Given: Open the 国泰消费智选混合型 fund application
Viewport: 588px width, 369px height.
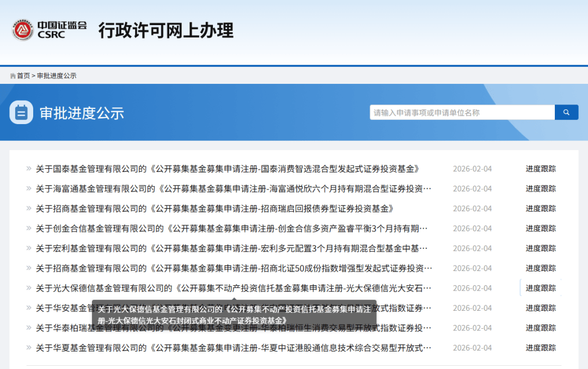Looking at the screenshot, I should tap(228, 169).
